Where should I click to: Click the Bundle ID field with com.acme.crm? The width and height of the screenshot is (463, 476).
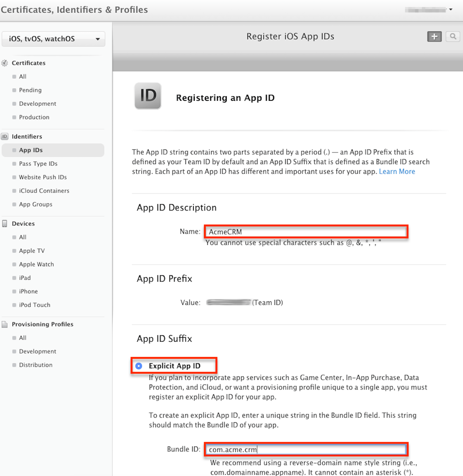pyautogui.click(x=306, y=449)
